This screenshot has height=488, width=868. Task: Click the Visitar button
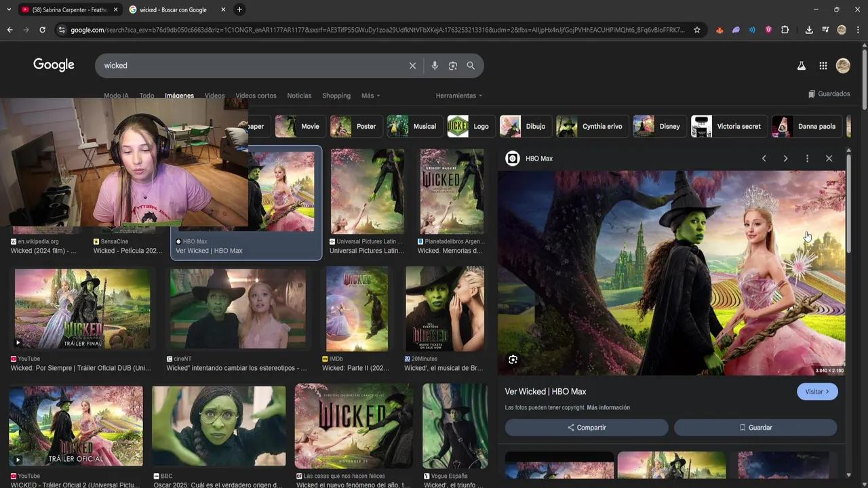[x=817, y=392]
